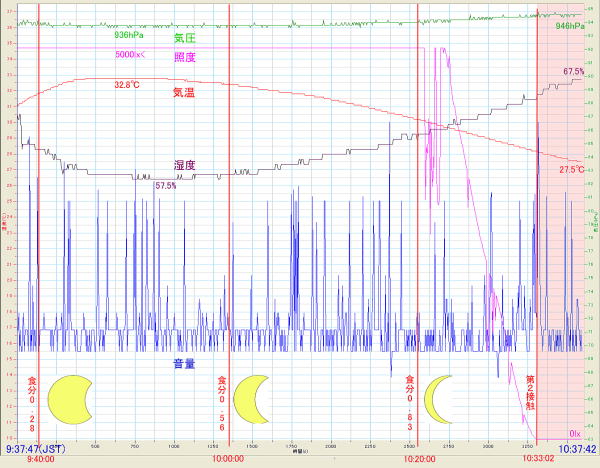Select the red vertical marker line at 9:40:00
The image size is (600, 468).
[x=38, y=250]
